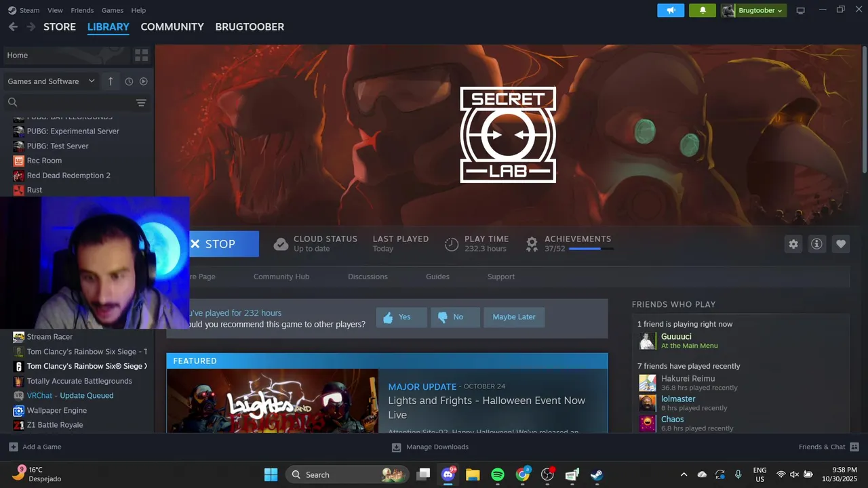Go to the COMMUNITY tab
Viewport: 868px width, 488px height.
(172, 27)
